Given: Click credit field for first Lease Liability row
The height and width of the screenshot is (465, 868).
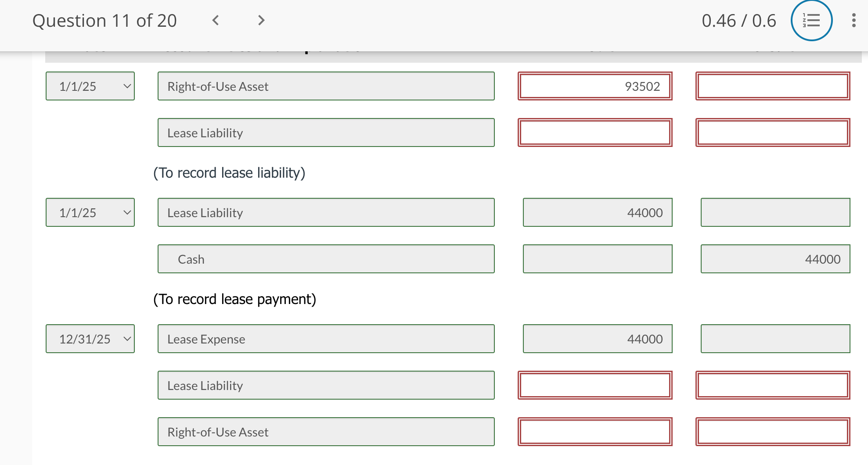Looking at the screenshot, I should pos(773,132).
